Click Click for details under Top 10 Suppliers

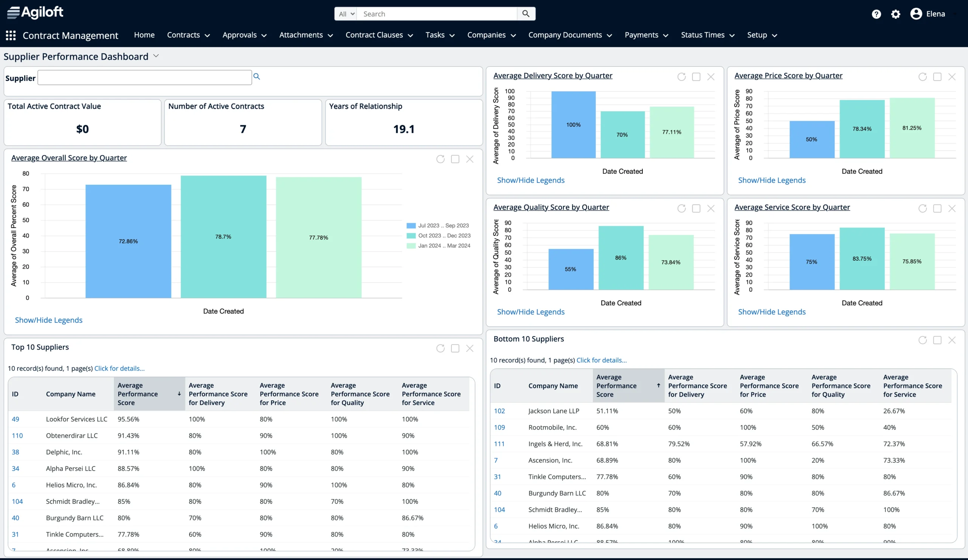point(119,368)
